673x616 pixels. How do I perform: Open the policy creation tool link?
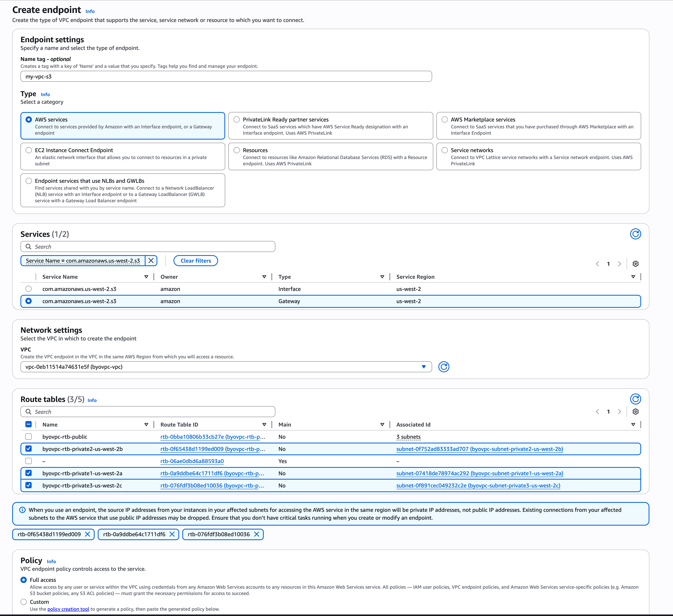pos(68,609)
